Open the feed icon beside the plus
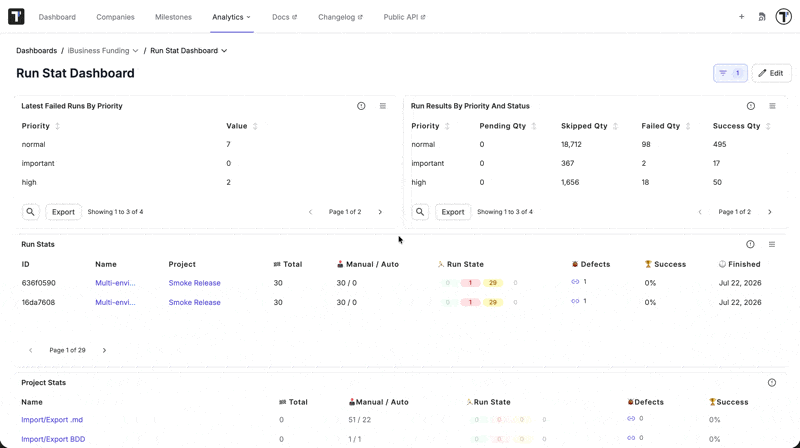800x448 pixels. pos(762,17)
